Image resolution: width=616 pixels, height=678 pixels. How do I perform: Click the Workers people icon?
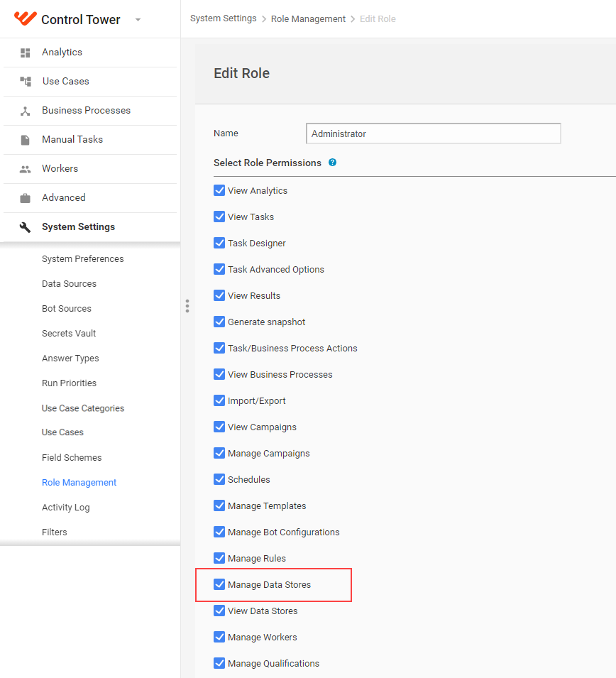26,169
